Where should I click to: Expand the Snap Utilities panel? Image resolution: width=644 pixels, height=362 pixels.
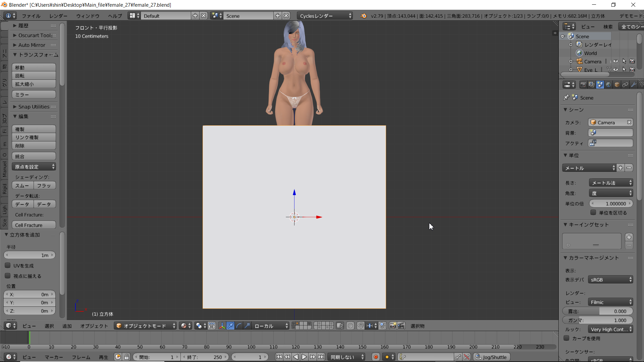tap(34, 107)
